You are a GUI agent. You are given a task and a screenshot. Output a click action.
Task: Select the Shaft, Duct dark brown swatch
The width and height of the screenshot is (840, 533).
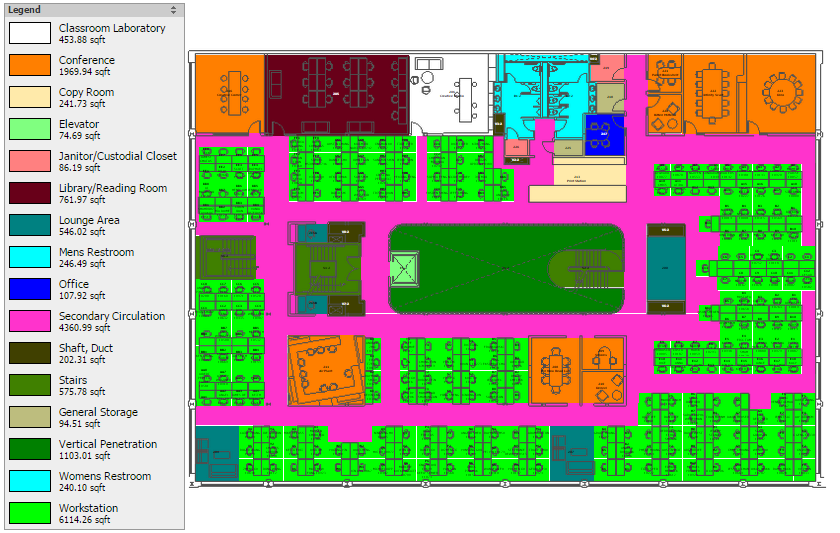[30, 354]
